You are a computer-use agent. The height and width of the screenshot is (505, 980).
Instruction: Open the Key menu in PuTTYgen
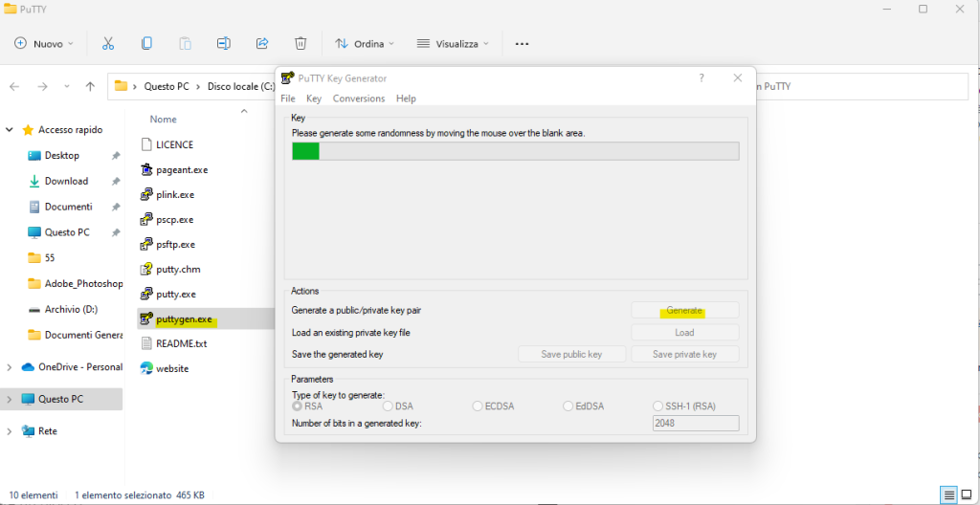tap(313, 99)
